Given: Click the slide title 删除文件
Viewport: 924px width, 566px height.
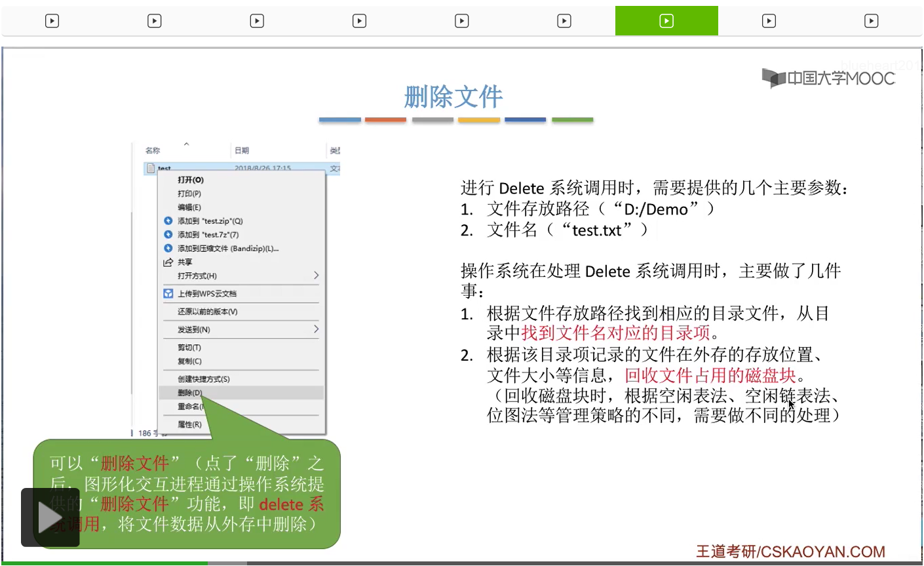Looking at the screenshot, I should tap(453, 97).
